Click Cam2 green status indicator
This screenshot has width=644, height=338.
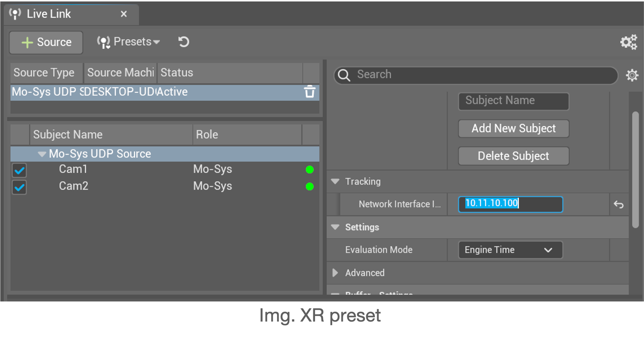click(x=310, y=187)
